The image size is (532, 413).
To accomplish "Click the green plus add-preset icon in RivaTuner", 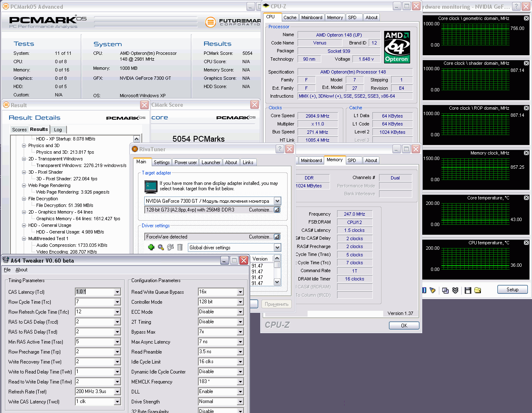I will (151, 247).
